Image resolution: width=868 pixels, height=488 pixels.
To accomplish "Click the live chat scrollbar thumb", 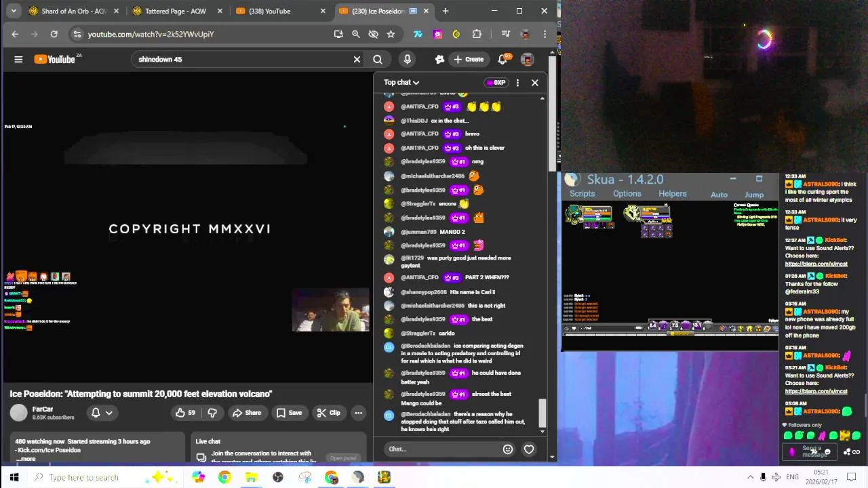I will pyautogui.click(x=542, y=412).
